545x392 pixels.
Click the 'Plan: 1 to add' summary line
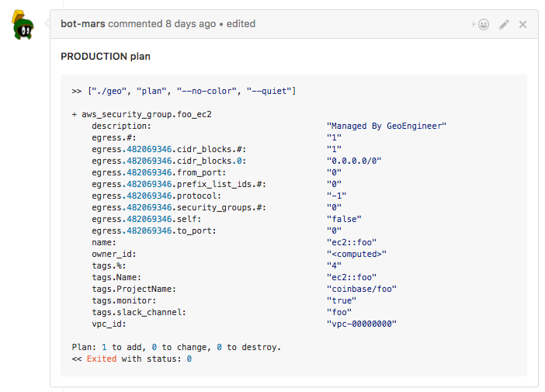tap(176, 347)
